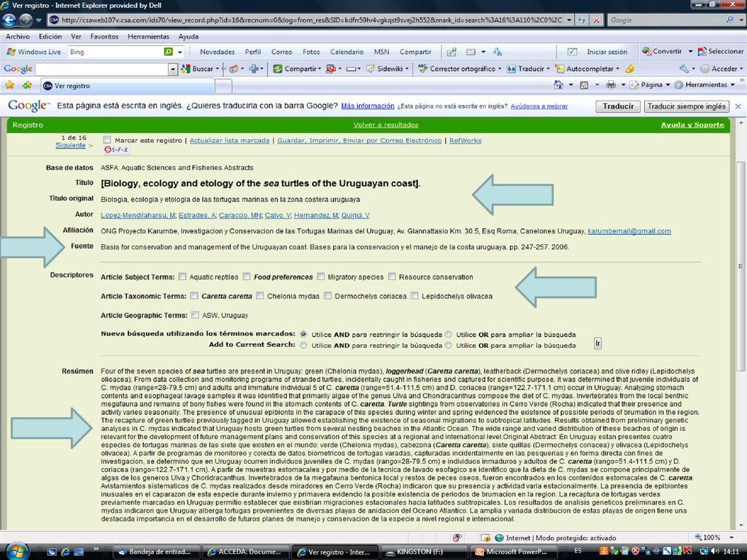Open the Edición menu
This screenshot has width=747, height=560.
coord(50,36)
